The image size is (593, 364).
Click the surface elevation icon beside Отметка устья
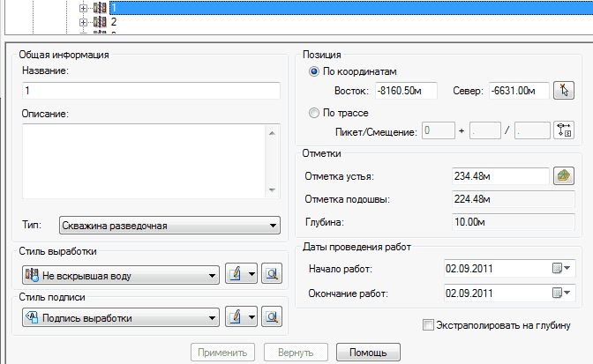tap(563, 176)
